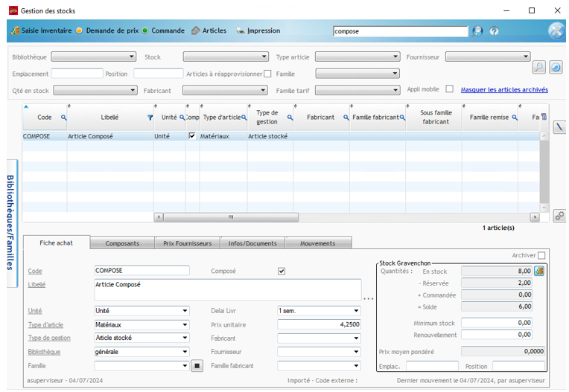Toggle Comp checkbox in COMPOSE row
This screenshot has height=392, width=569.
point(192,136)
